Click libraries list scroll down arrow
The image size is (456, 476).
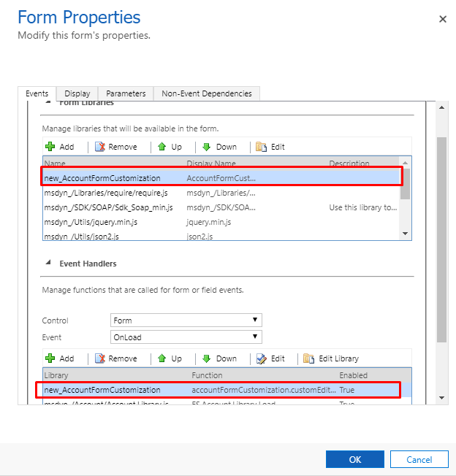[405, 234]
